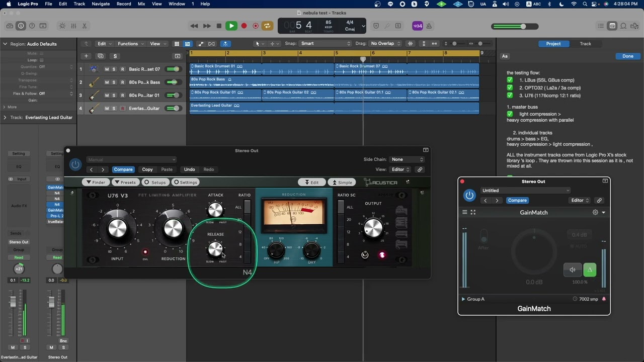Viewport: 644px width, 362px height.
Task: Click the Add Track plus button
Action: coord(86,56)
